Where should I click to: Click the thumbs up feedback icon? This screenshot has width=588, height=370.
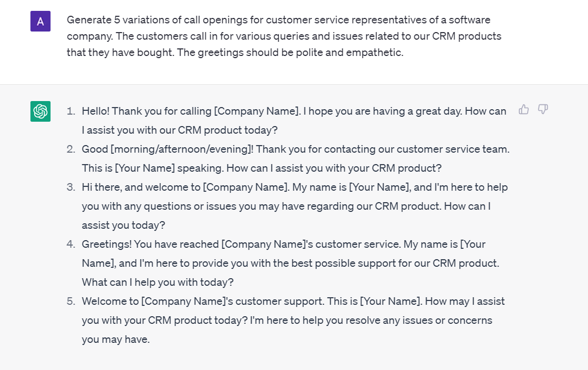coord(523,109)
